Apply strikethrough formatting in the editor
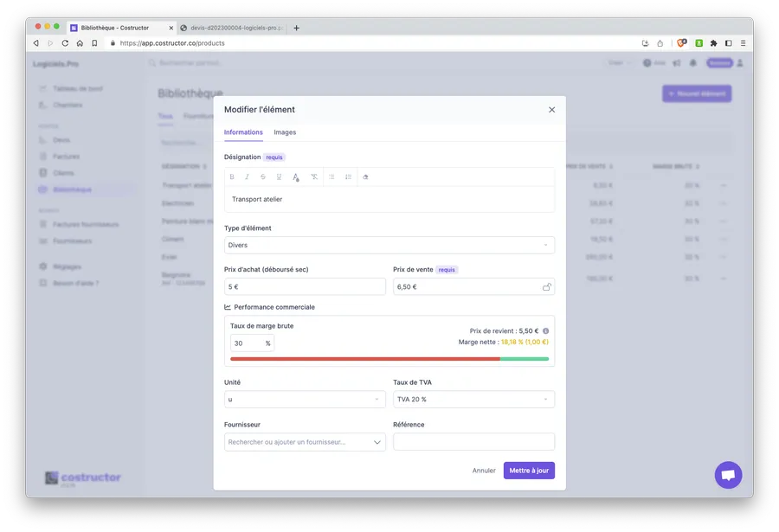Image resolution: width=779 pixels, height=532 pixels. click(x=263, y=176)
